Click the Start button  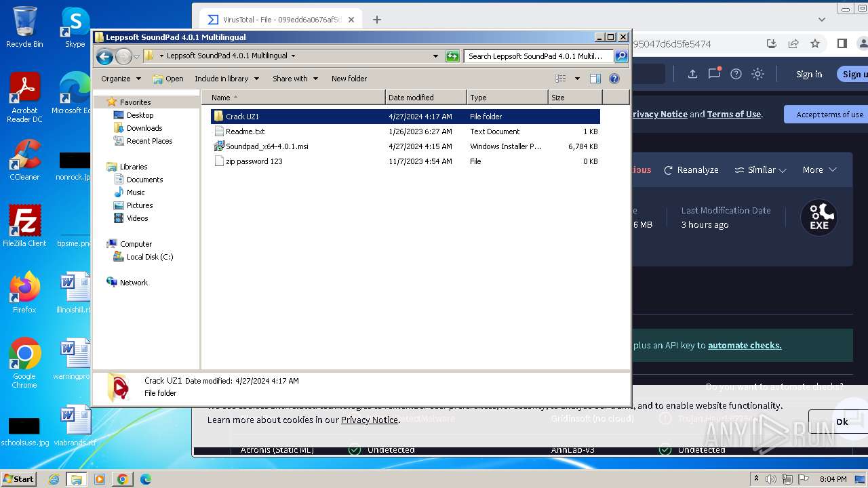click(x=18, y=479)
